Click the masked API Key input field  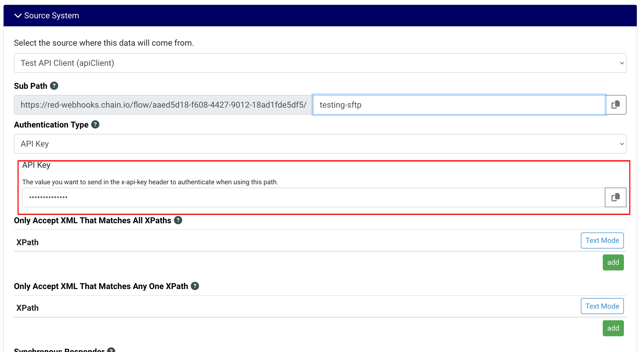point(313,197)
